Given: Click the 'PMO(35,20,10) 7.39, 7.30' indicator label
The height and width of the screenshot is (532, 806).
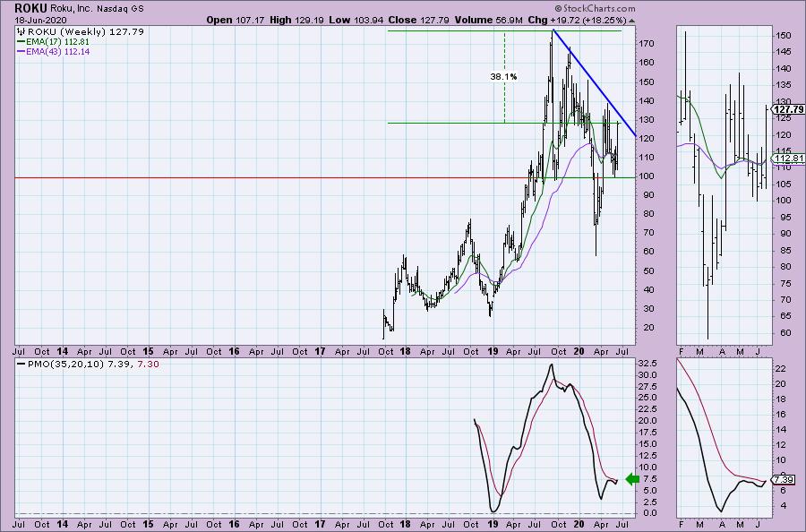Looking at the screenshot, I should click(88, 365).
